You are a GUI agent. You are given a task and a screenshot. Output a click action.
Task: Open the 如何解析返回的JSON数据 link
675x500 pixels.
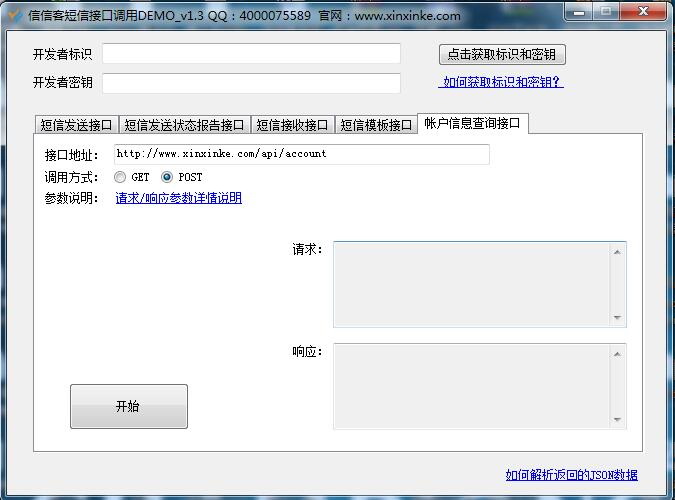[571, 475]
